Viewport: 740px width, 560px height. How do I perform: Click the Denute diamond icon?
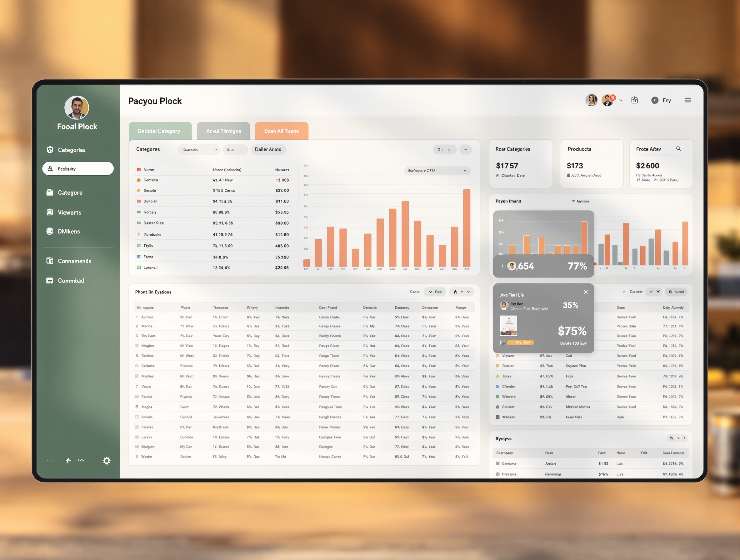(x=139, y=190)
